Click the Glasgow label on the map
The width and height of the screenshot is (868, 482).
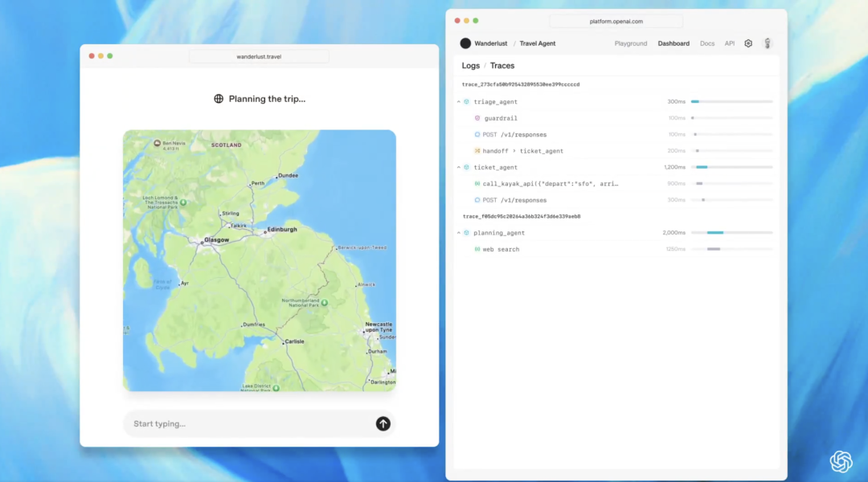tap(216, 239)
